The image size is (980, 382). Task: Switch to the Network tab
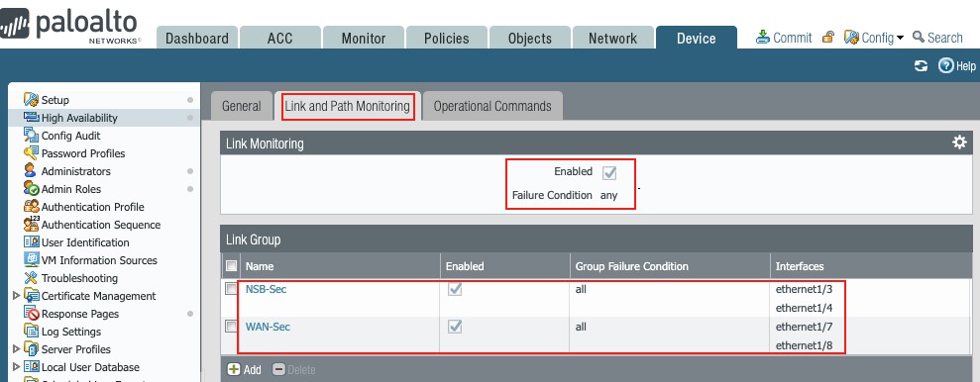pyautogui.click(x=612, y=38)
